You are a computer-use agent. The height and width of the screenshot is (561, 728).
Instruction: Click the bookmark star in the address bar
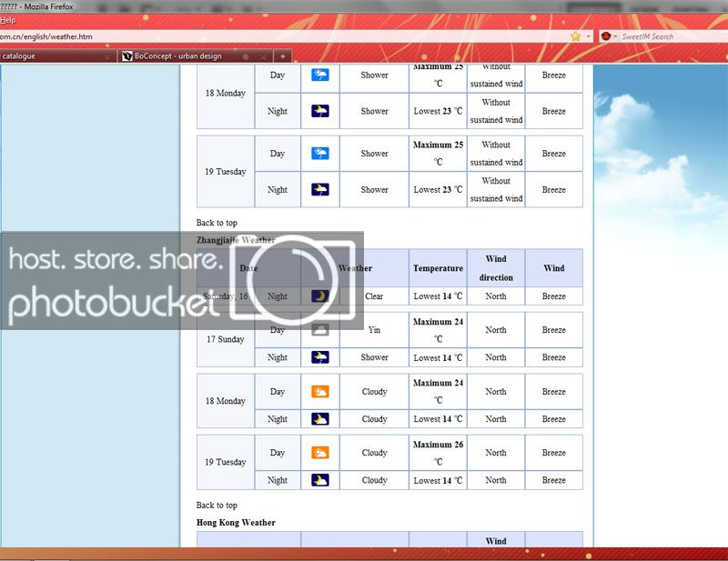tap(576, 36)
